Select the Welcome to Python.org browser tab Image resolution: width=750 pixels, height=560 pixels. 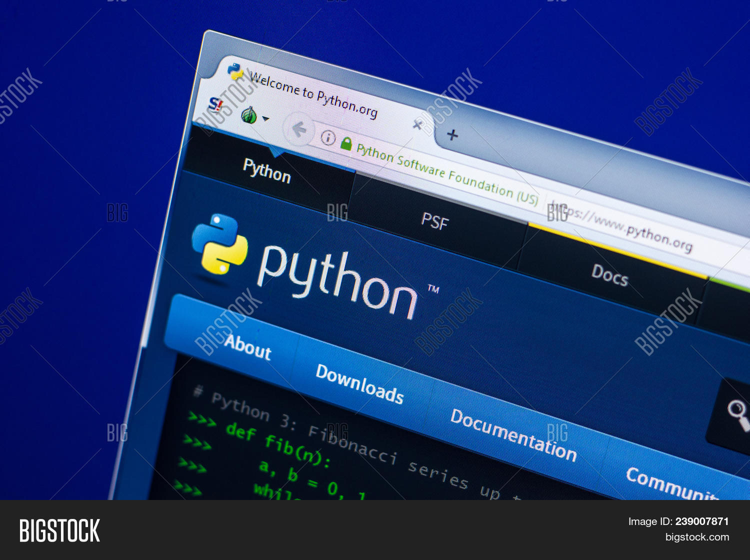(x=313, y=94)
